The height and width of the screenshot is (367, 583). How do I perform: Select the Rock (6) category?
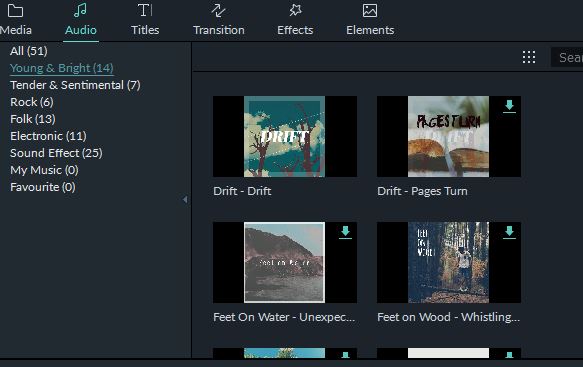click(32, 102)
